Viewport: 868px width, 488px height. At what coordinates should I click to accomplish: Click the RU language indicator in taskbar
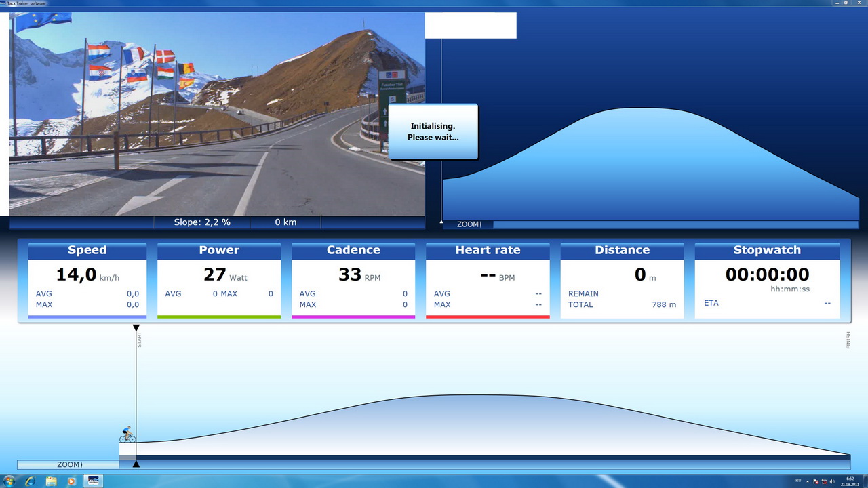(x=797, y=481)
